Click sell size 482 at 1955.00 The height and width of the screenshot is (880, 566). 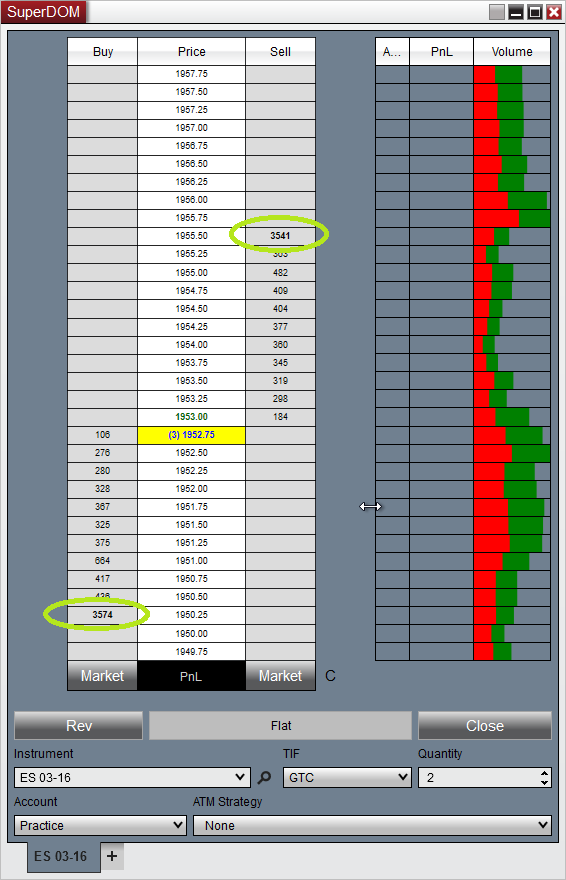click(280, 273)
